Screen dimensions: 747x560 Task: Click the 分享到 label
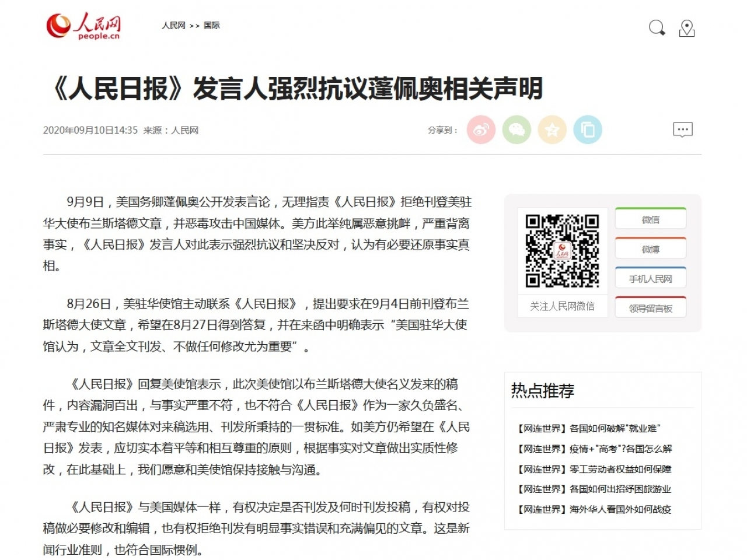click(443, 130)
